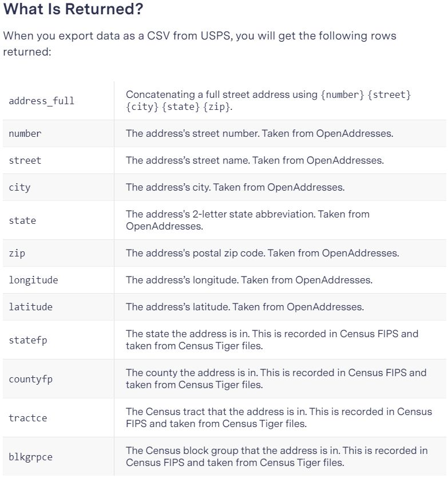Click the statefp field name cell
The height and width of the screenshot is (478, 448).
(28, 340)
